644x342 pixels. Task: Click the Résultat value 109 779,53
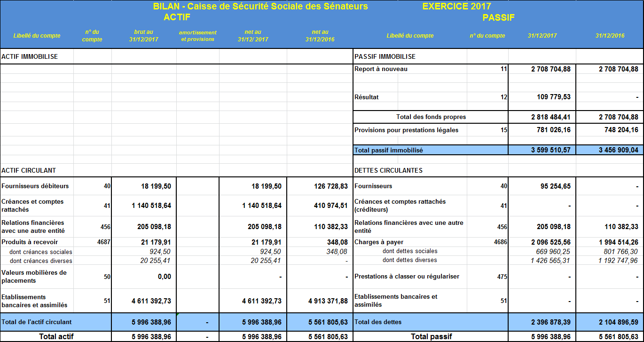click(551, 97)
